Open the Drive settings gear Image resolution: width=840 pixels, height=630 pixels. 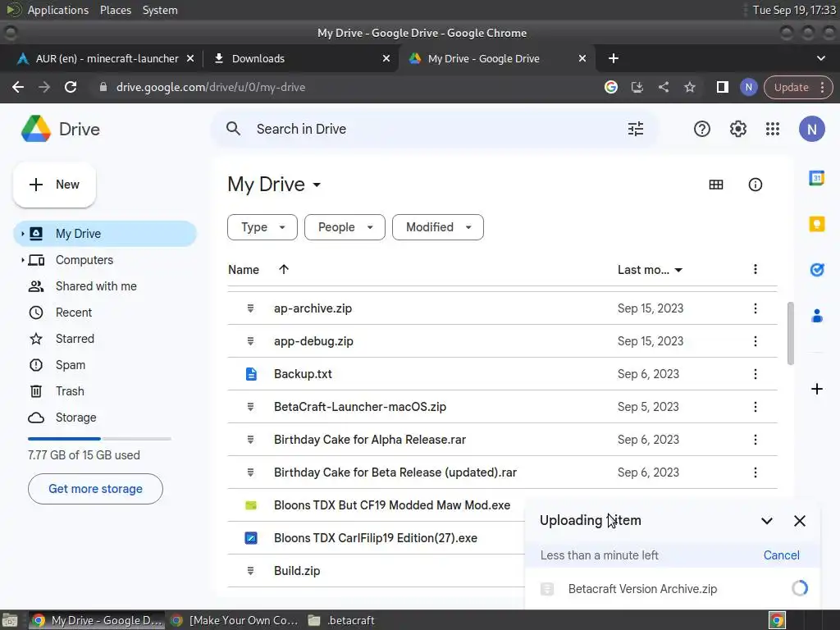[737, 129]
